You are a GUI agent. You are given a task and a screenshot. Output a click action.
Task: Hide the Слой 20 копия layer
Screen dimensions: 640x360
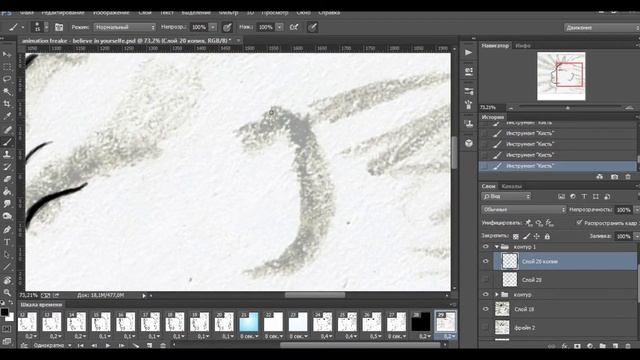coord(485,261)
